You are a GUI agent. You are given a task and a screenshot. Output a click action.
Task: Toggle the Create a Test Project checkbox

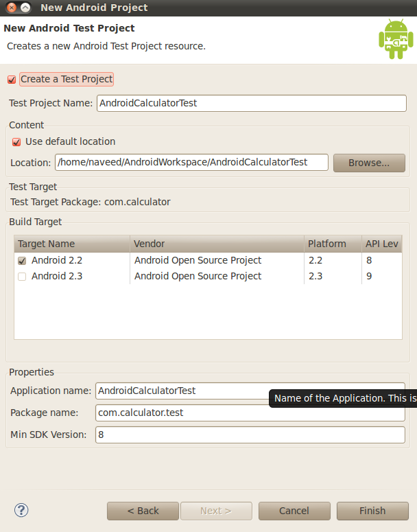12,80
